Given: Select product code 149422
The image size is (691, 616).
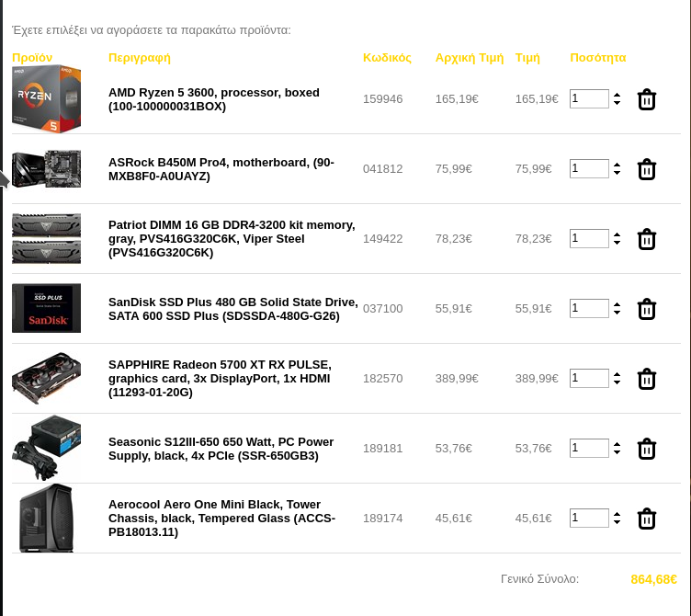Looking at the screenshot, I should tap(382, 238).
